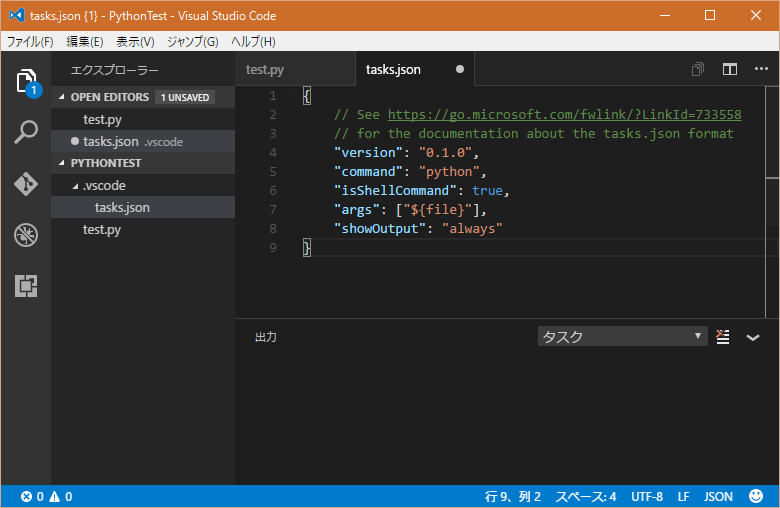Click the closing brace on line 9
The width and height of the screenshot is (780, 508).
point(307,247)
